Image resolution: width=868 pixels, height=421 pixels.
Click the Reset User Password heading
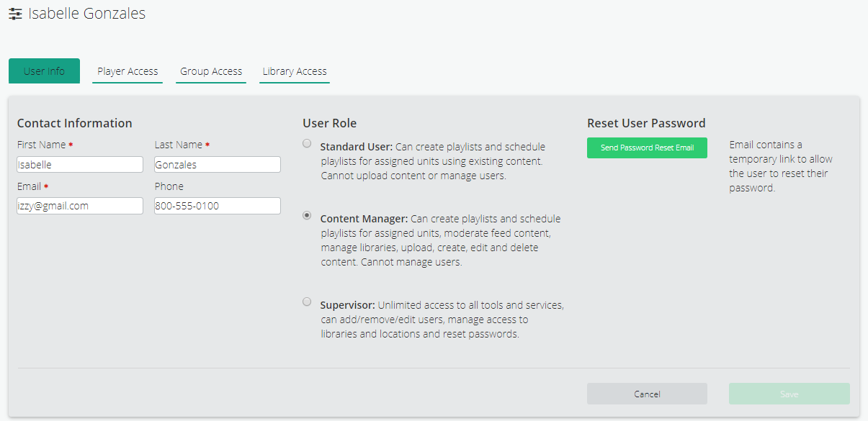click(x=645, y=123)
